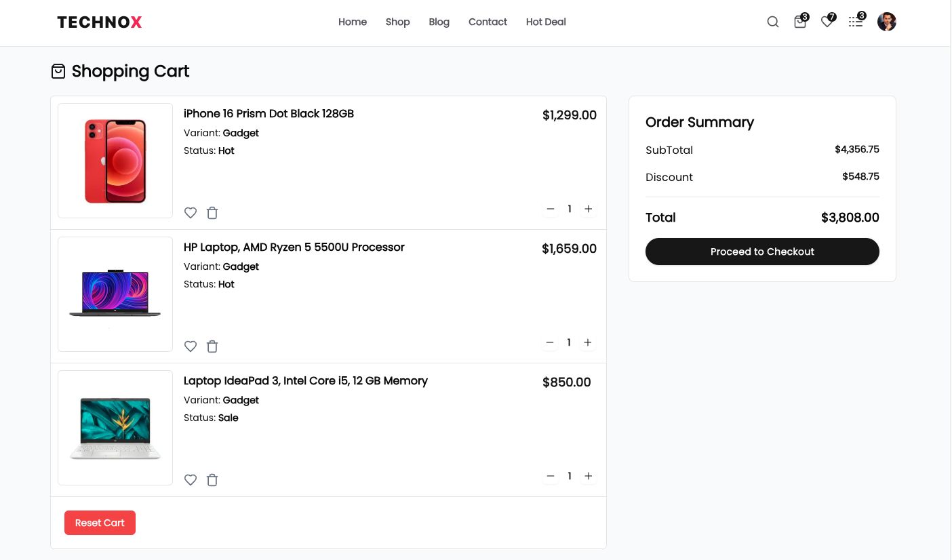This screenshot has width=952, height=560.
Task: Decrease quantity of iPhone 16
Action: point(551,209)
